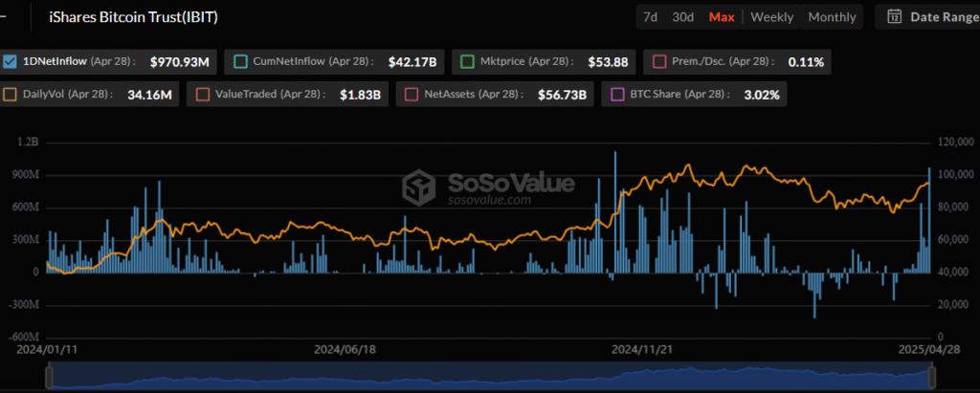
Task: Click the tallest inflow bar near 2024/11/21
Action: [x=615, y=212]
